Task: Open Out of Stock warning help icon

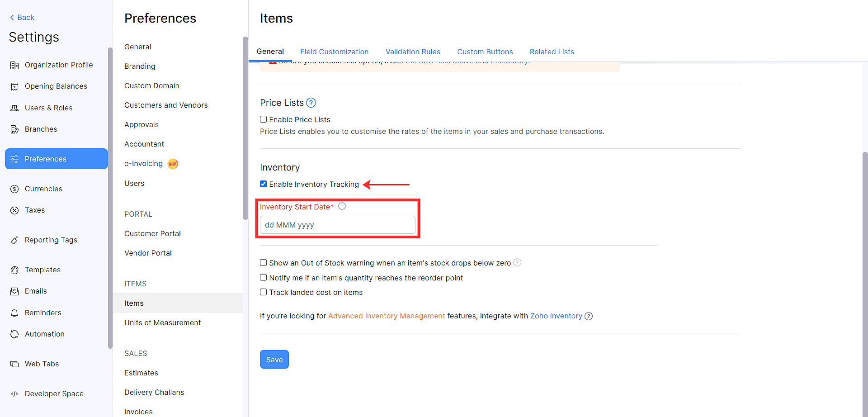Action: pyautogui.click(x=517, y=262)
